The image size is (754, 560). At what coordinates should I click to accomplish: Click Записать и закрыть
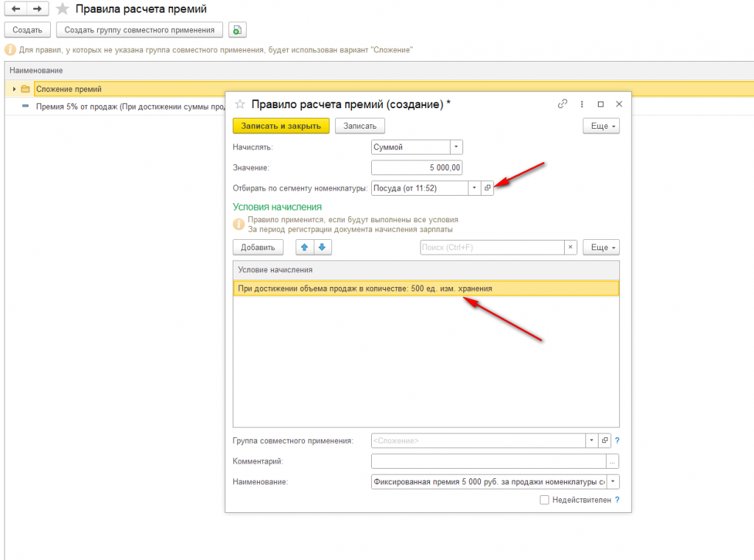[x=281, y=126]
